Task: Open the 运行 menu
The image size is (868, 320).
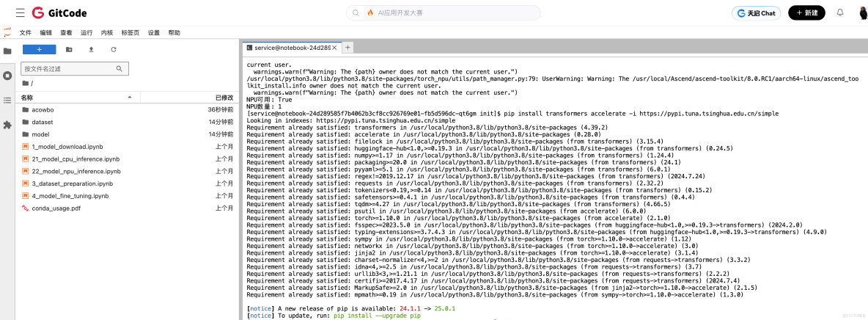Action: pos(87,33)
